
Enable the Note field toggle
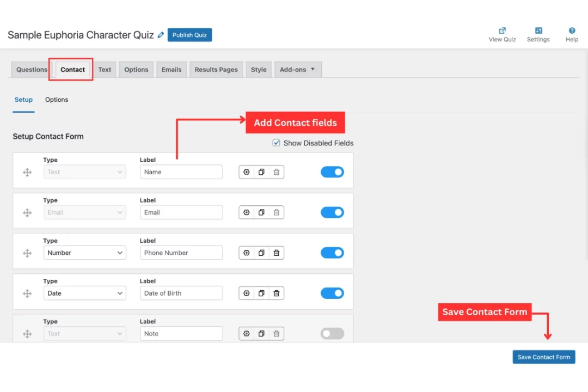(332, 334)
